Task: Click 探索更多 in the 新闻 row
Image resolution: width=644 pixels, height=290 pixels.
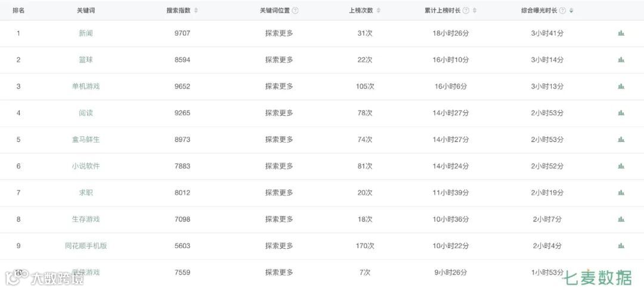Action: click(279, 33)
